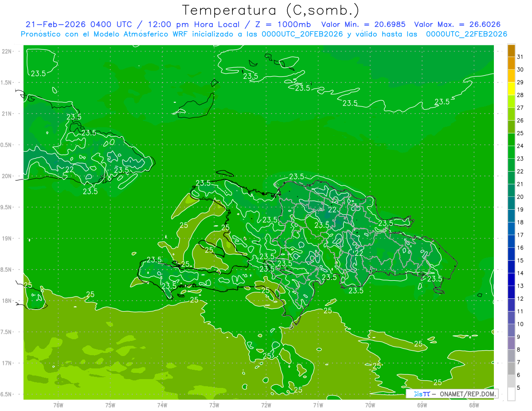Click the '19' label on the color scale
Image resolution: width=532 pixels, height=411 pixels.
click(x=520, y=210)
